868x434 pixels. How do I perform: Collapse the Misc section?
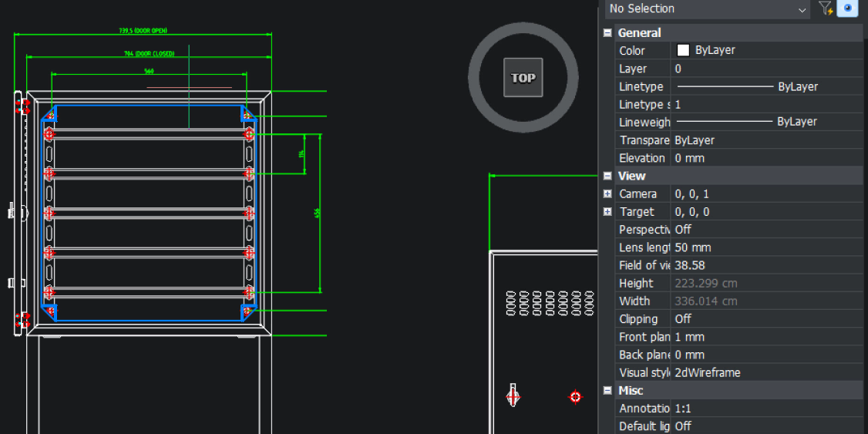(607, 391)
